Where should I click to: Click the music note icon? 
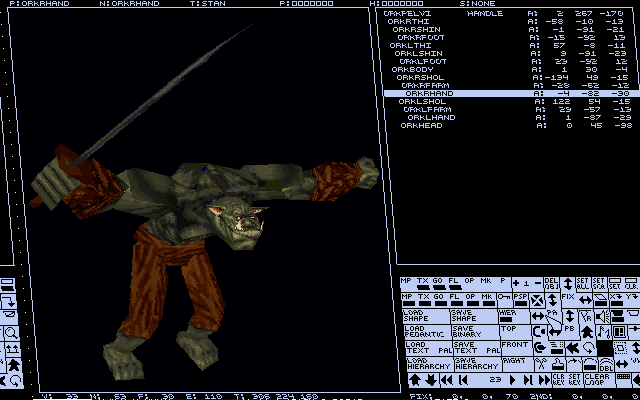(604, 332)
